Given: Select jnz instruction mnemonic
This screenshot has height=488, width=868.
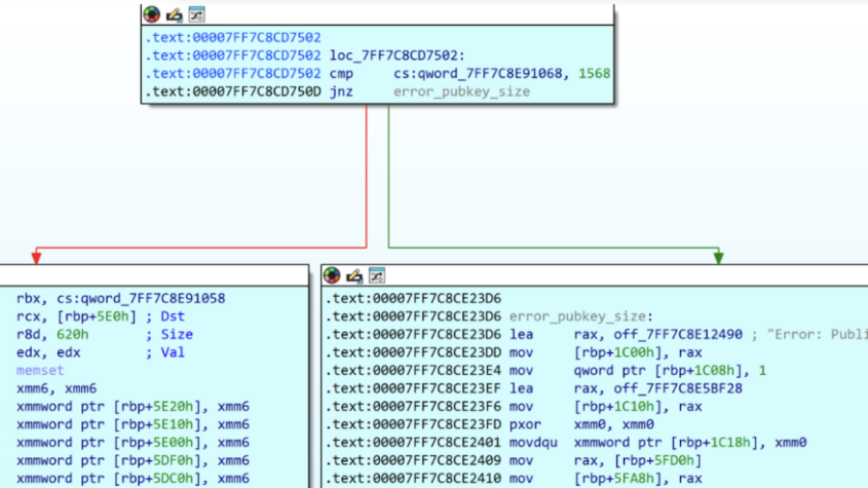Looking at the screenshot, I should pos(341,92).
